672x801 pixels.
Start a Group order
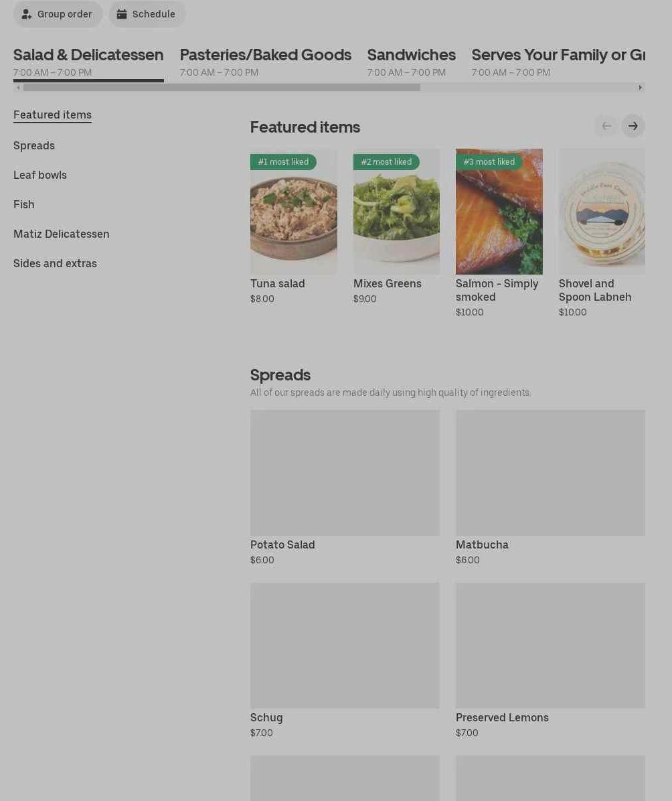tap(58, 14)
